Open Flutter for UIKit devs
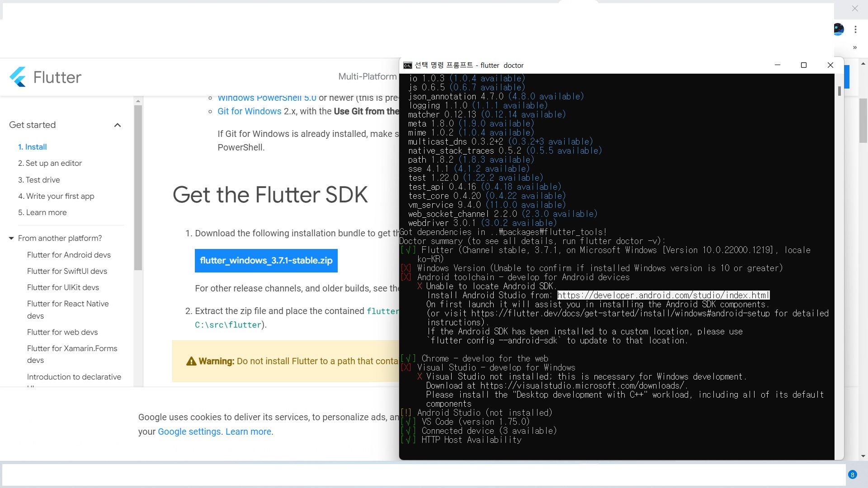This screenshot has height=488, width=868. pos(63,287)
